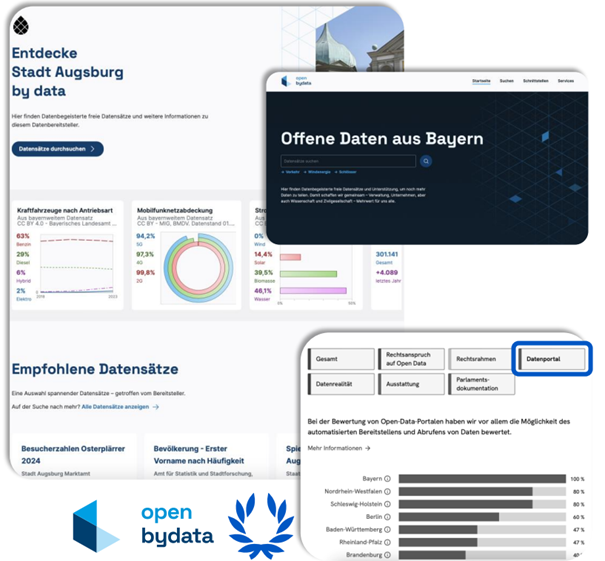Open Bevölkerung - Erster Vorname nach Häufigkeit dataset
This screenshot has width=605, height=561.
tap(199, 455)
